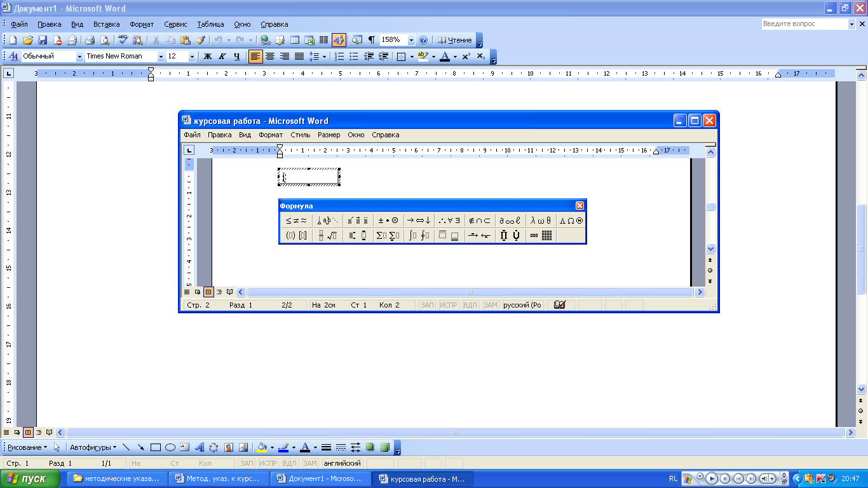Open Стиль menu in курсовая работа window

[301, 135]
